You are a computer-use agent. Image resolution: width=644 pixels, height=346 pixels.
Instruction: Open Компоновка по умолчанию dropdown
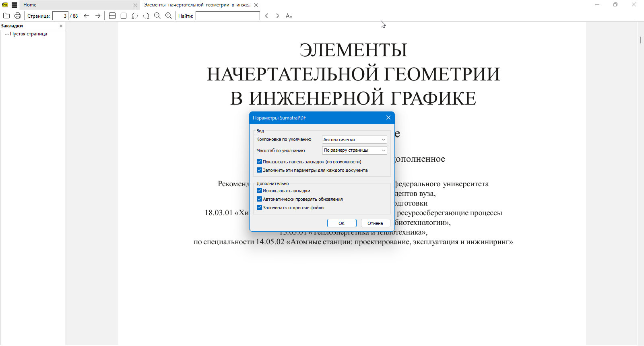click(x=354, y=140)
